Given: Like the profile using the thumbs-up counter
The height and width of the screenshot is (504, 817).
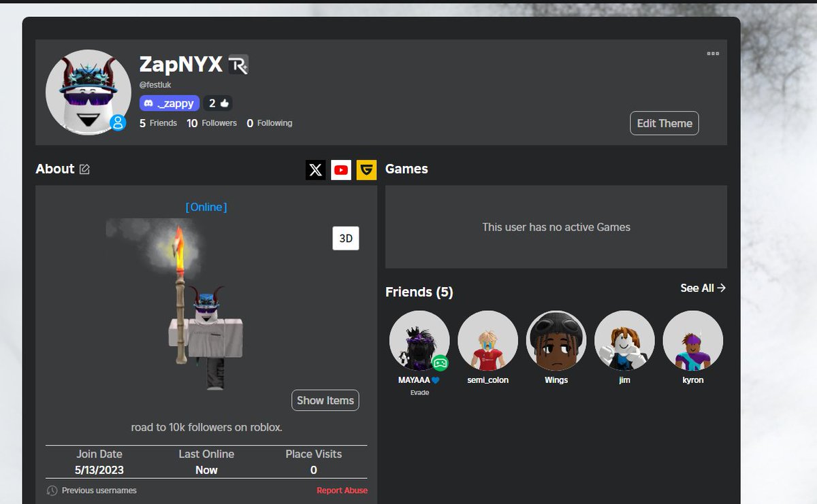Looking at the screenshot, I should click(218, 103).
